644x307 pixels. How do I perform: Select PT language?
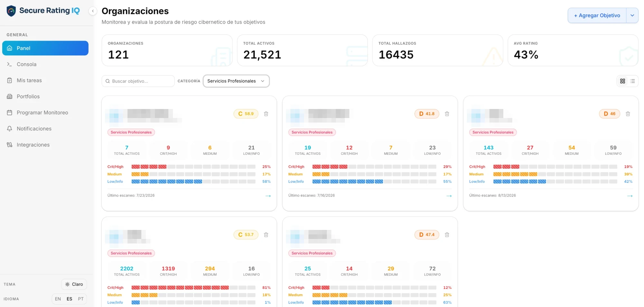tap(81, 299)
